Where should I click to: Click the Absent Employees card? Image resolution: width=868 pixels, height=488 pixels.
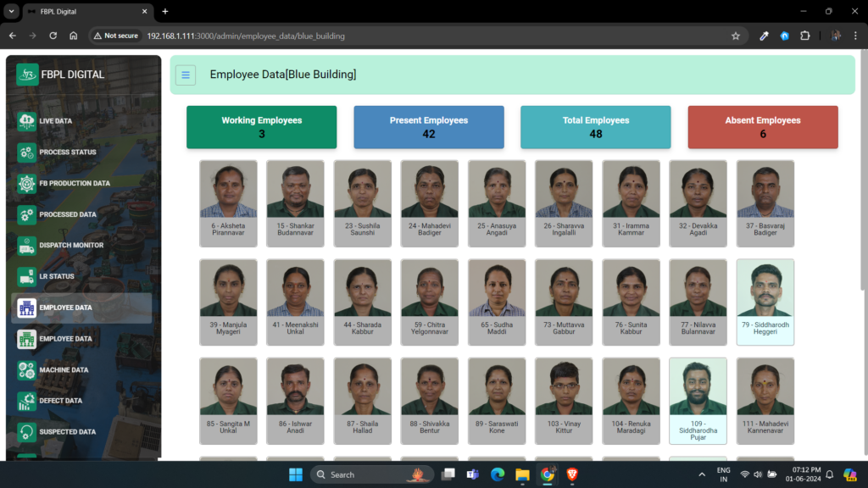763,127
